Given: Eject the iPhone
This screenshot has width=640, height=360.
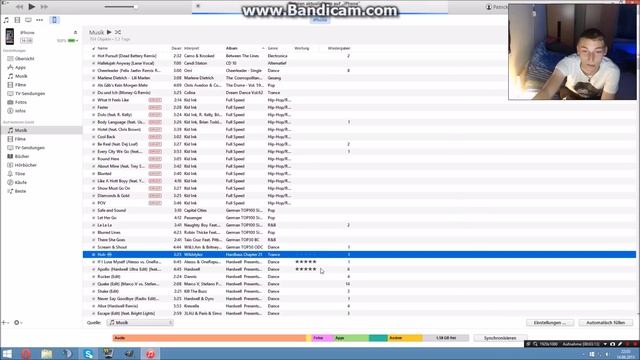Looking at the screenshot, I should (76, 32).
